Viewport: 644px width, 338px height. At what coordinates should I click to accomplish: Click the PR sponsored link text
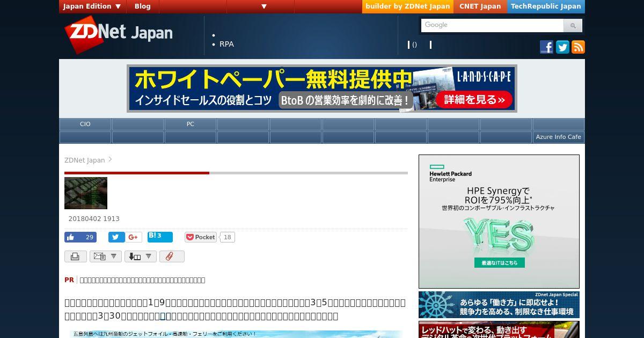click(142, 280)
